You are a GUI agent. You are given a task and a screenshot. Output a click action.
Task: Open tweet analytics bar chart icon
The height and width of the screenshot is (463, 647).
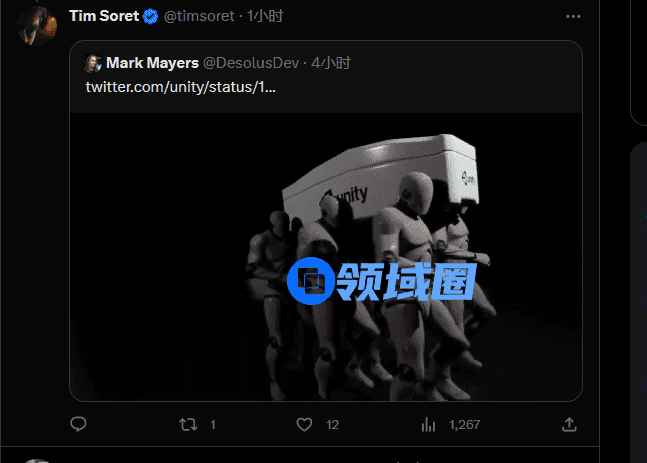(429, 424)
